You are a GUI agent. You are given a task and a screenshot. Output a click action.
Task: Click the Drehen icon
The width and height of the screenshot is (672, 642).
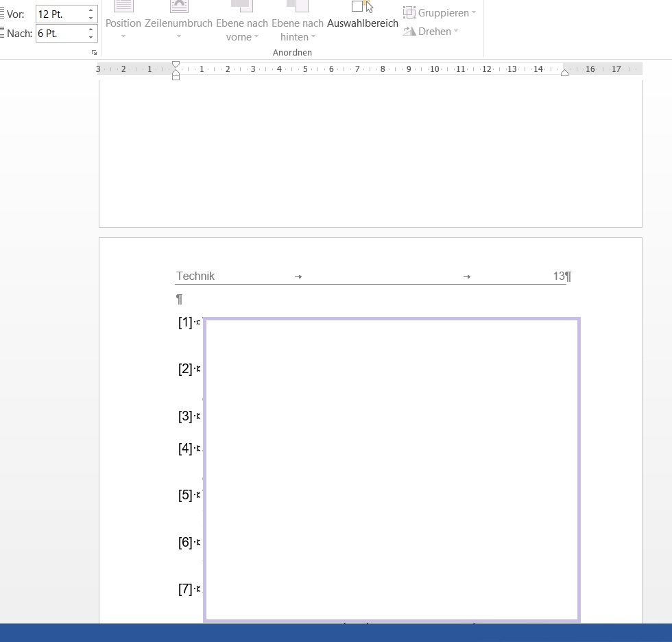[x=409, y=32]
